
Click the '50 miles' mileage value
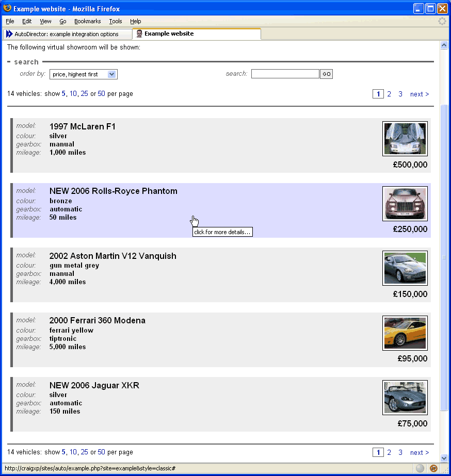[x=63, y=217]
